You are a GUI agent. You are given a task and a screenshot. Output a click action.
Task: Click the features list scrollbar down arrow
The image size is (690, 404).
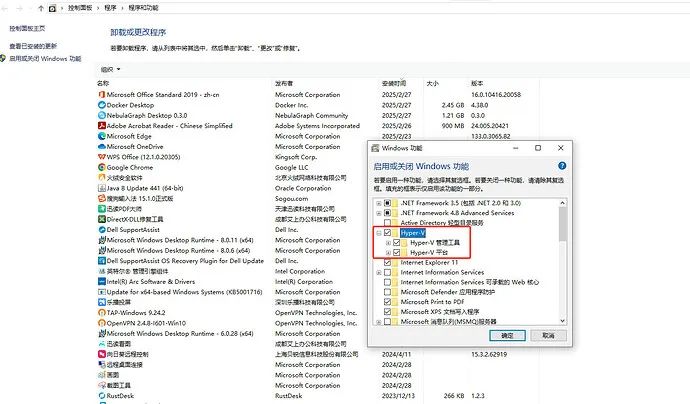pos(562,321)
